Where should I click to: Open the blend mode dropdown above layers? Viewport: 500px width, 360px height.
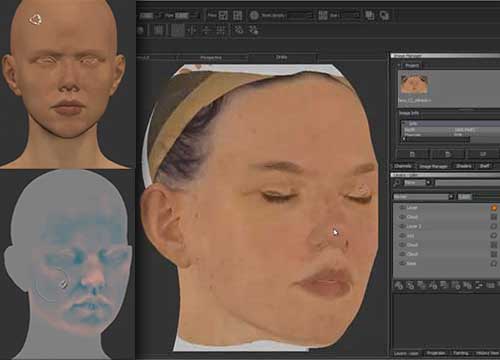pyautogui.click(x=424, y=197)
